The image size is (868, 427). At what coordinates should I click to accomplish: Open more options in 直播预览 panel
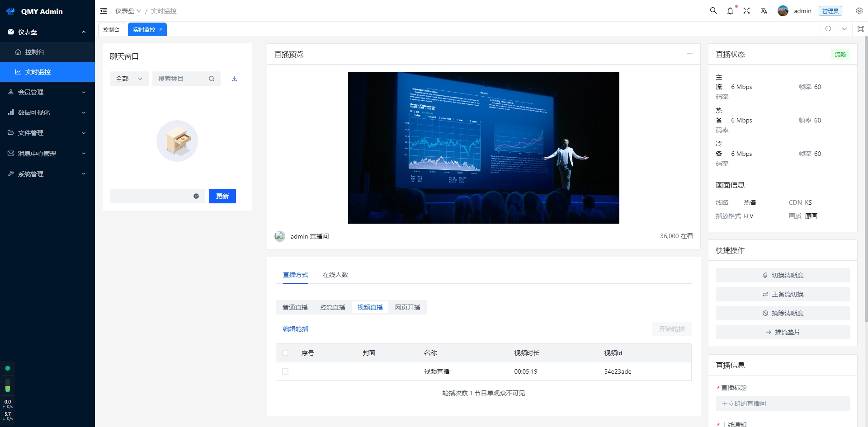pos(690,54)
